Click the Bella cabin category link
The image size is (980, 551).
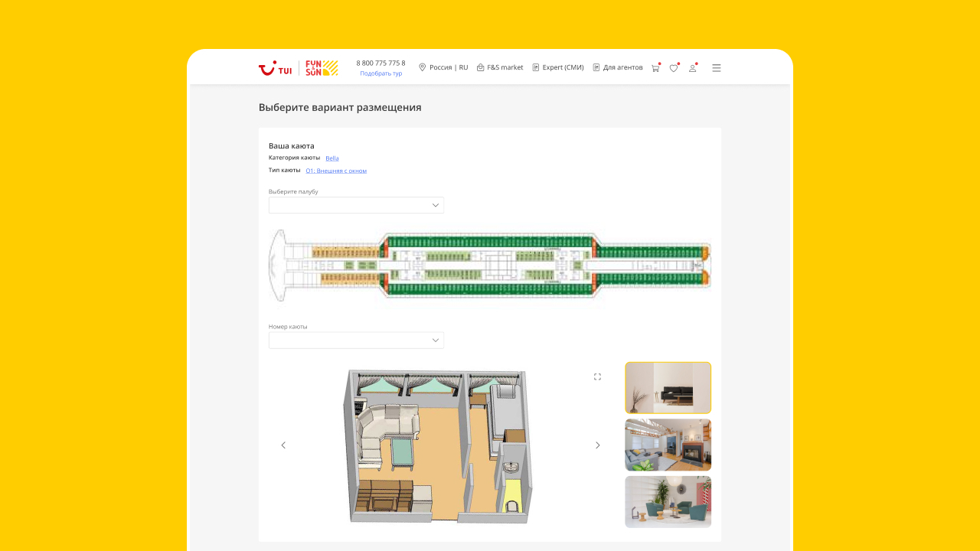332,158
